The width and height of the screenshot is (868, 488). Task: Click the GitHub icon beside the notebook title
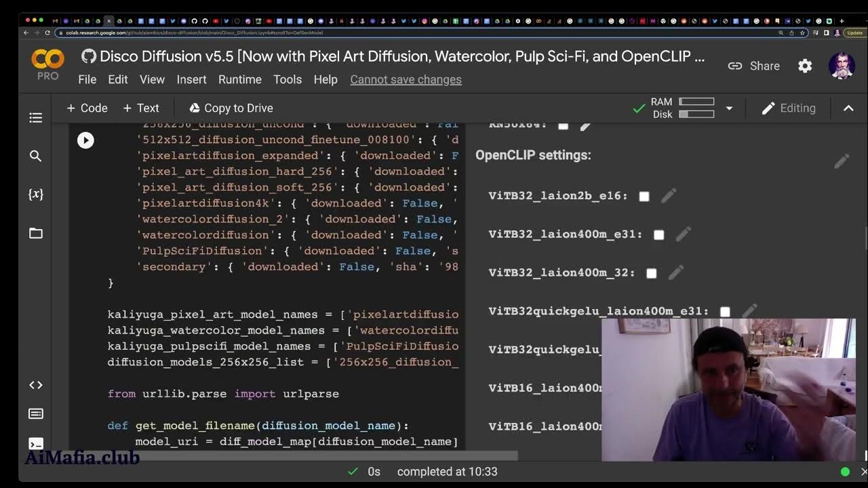point(88,56)
